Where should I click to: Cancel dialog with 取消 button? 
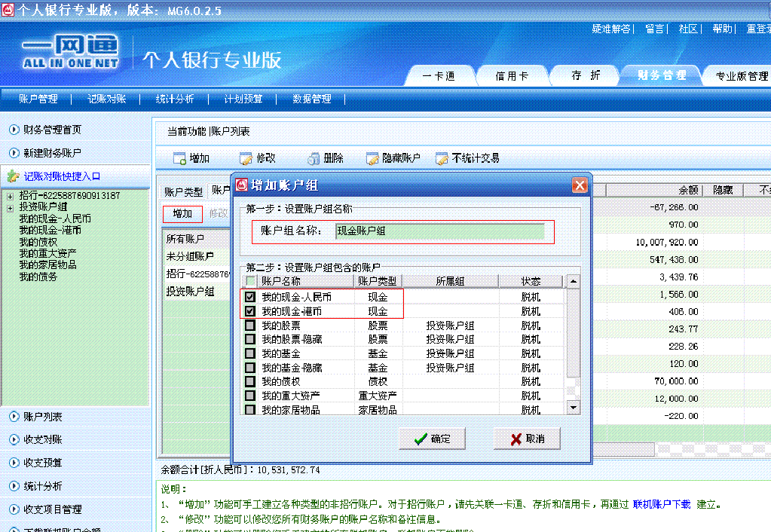[x=528, y=439]
